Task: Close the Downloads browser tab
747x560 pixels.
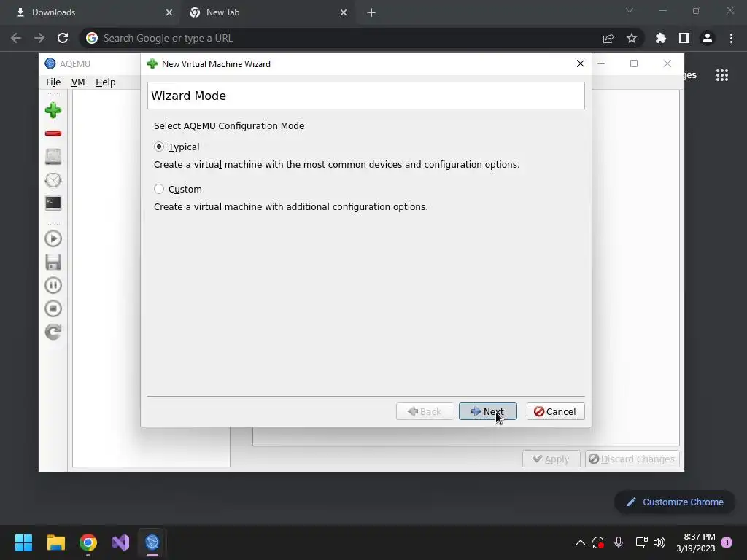Action: tap(169, 12)
